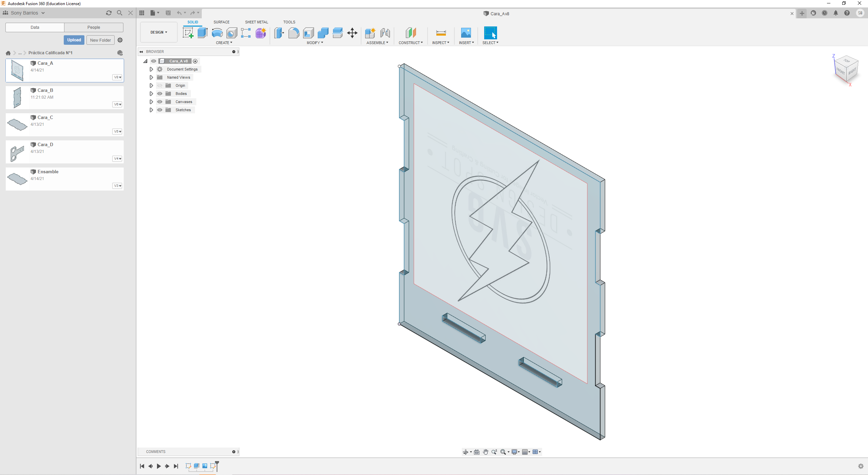This screenshot has width=868, height=475.
Task: Go to the home breadcrumb
Action: point(8,53)
